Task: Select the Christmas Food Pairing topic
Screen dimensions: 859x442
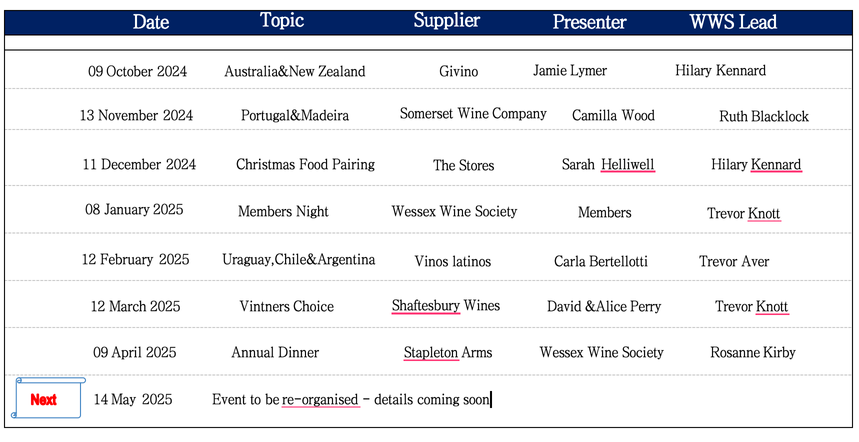Action: click(305, 164)
